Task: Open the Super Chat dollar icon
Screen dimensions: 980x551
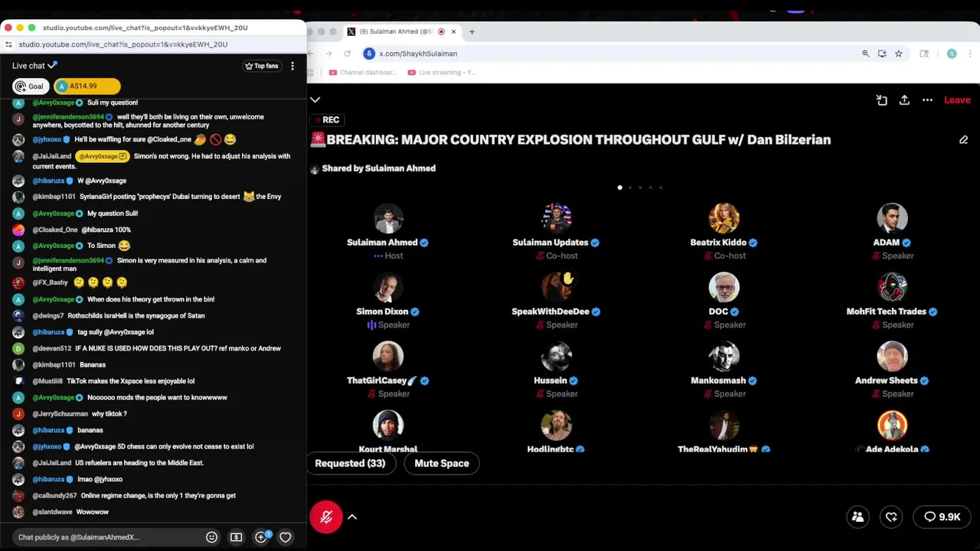Action: tap(236, 537)
